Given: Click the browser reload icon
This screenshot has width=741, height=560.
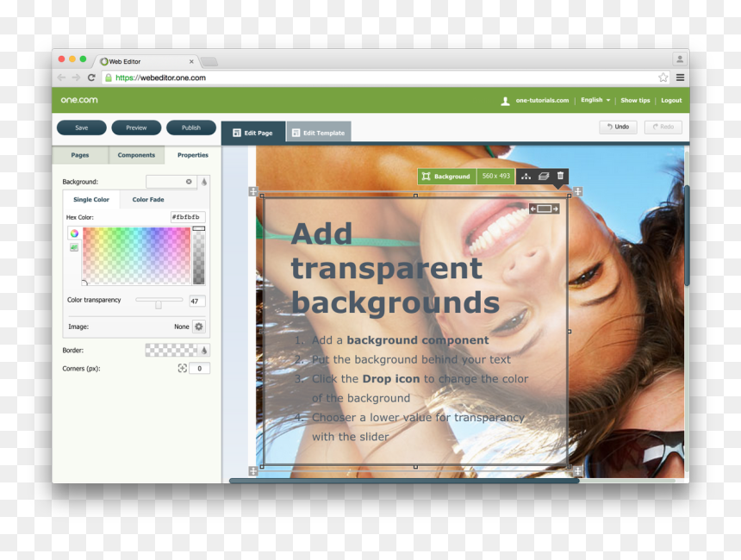Looking at the screenshot, I should [x=91, y=78].
